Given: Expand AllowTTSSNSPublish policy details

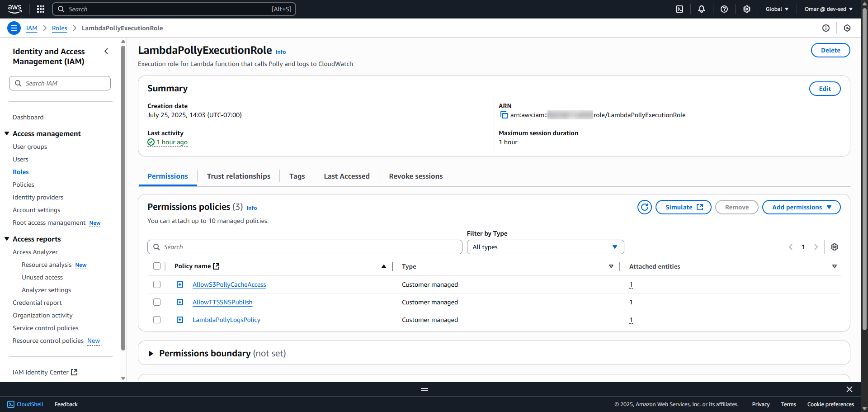Looking at the screenshot, I should [x=180, y=302].
